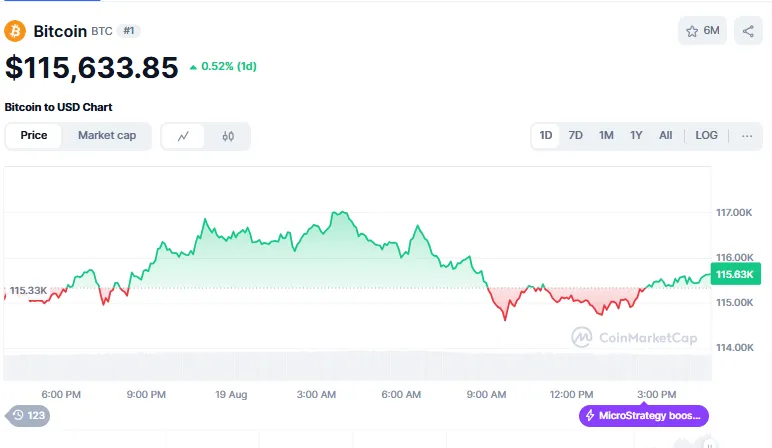
Task: Click the 0.52% (1d) change indicator
Action: pos(223,67)
